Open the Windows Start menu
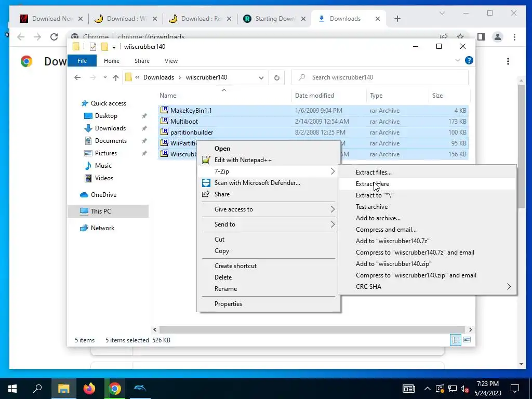 point(12,389)
